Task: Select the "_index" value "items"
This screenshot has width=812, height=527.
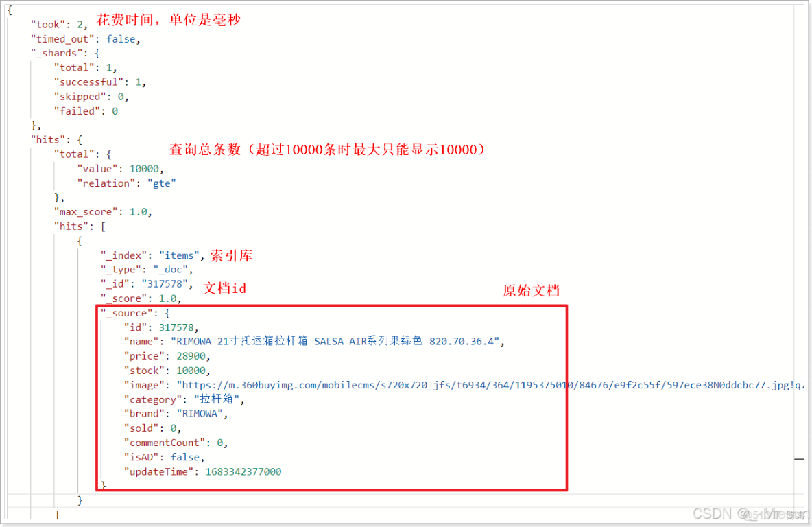Action: point(178,255)
